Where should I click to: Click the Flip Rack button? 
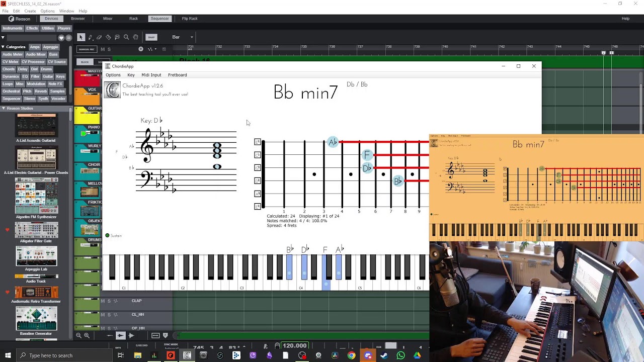(x=190, y=19)
